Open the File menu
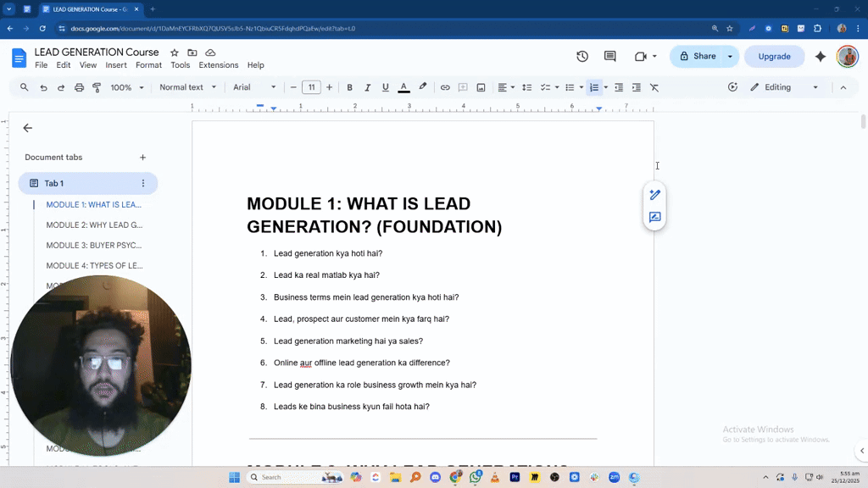The width and height of the screenshot is (868, 488). (x=41, y=65)
